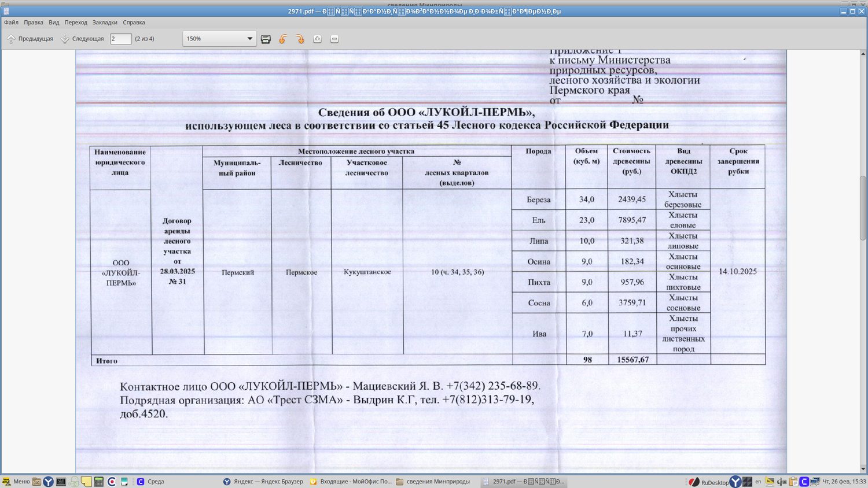Click the scroll down arrow of scrollbar
This screenshot has height=488, width=868.
tap(863, 469)
